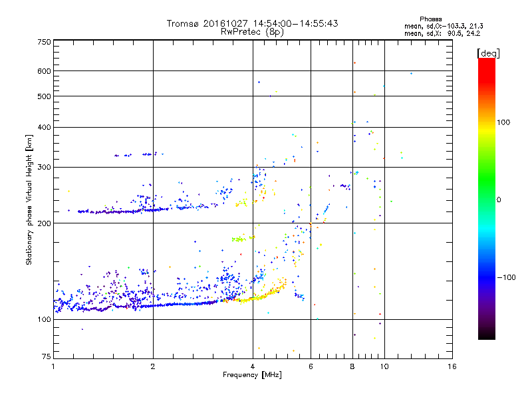Click the x-axis '6' tick label
Image resolution: width=532 pixels, height=399 pixels.
pyautogui.click(x=311, y=366)
